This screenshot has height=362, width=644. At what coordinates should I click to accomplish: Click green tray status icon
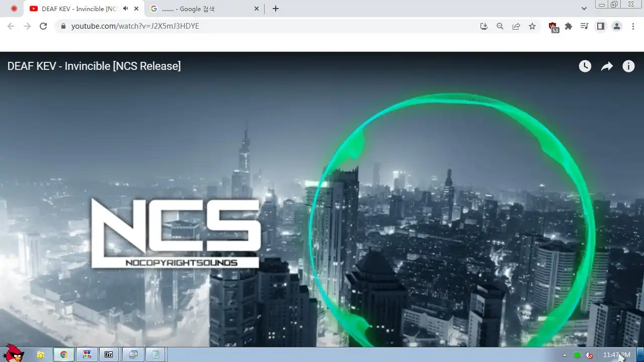click(x=577, y=355)
